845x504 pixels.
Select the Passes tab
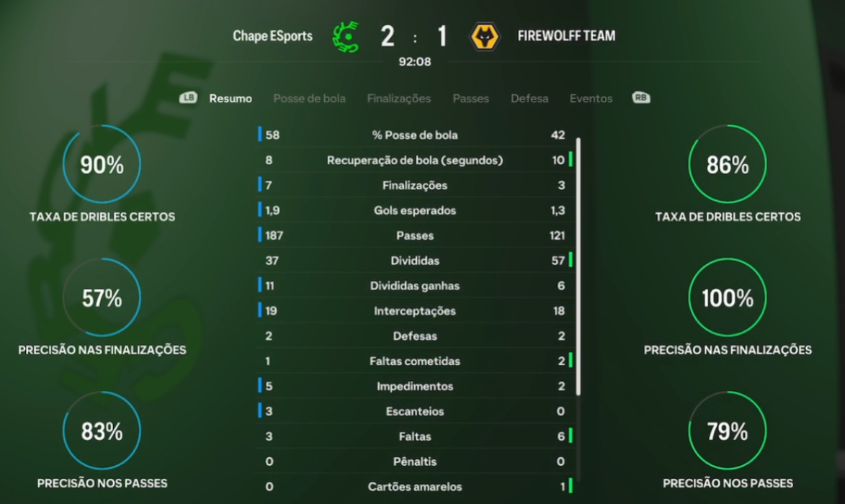click(x=470, y=98)
